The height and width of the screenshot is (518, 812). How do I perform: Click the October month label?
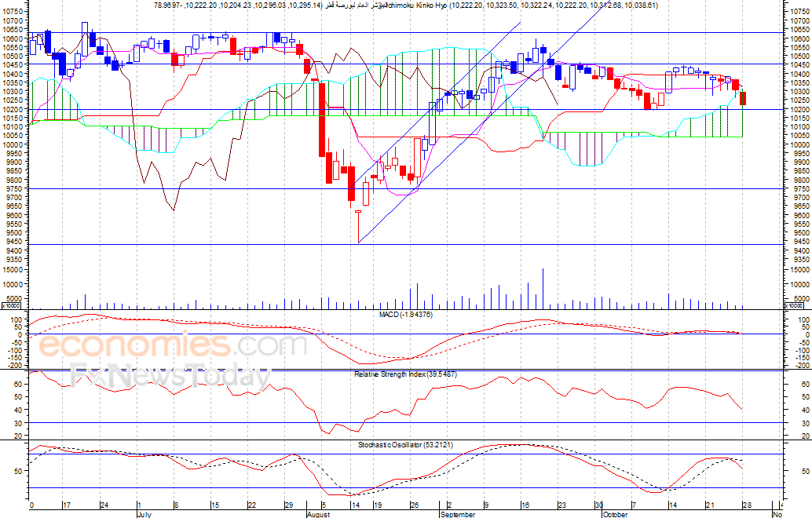pos(615,514)
